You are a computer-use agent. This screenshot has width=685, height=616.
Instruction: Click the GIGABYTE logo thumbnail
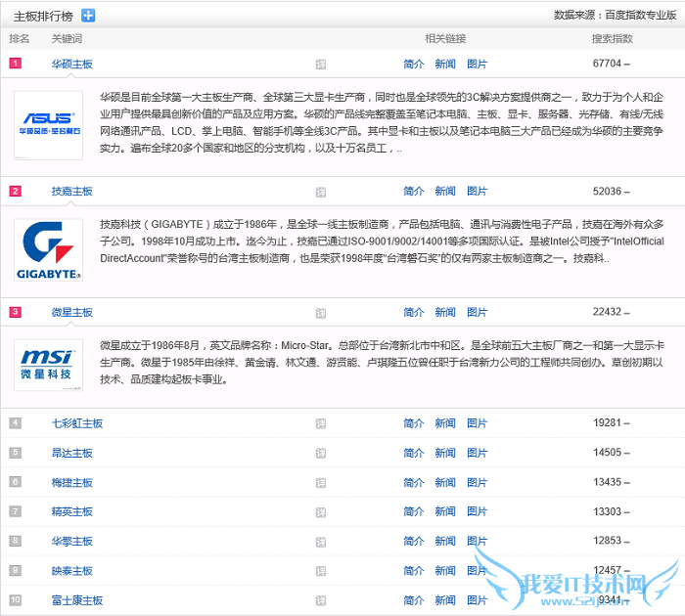coord(49,249)
